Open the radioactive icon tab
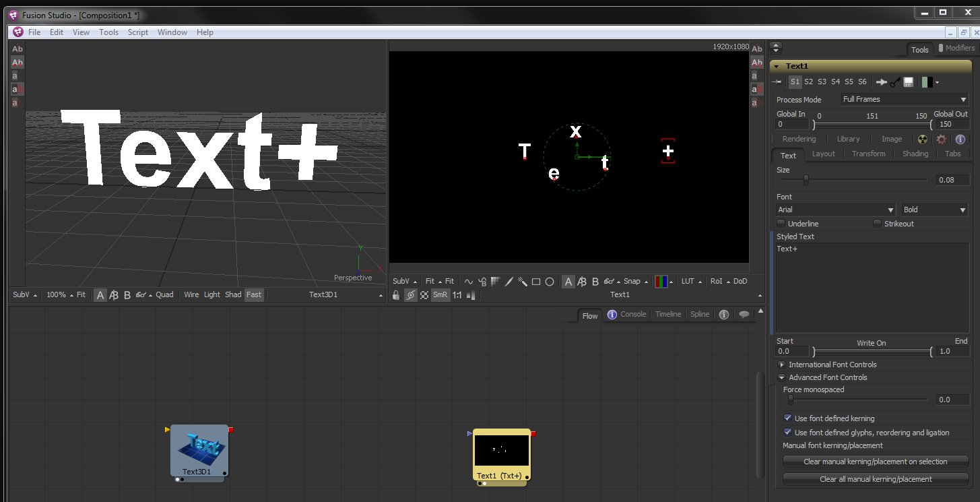Viewport: 980px width, 502px height. point(923,139)
